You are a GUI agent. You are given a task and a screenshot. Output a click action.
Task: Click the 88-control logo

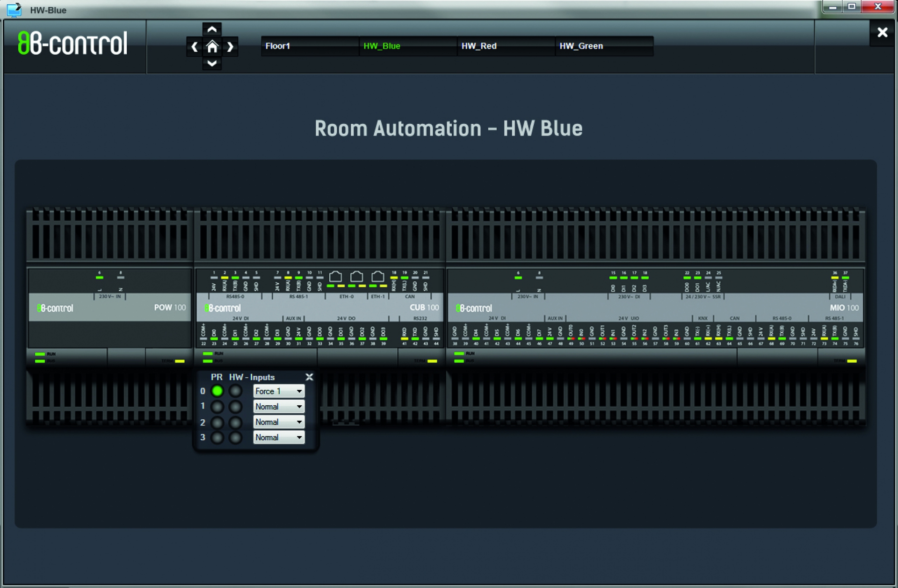(x=72, y=43)
